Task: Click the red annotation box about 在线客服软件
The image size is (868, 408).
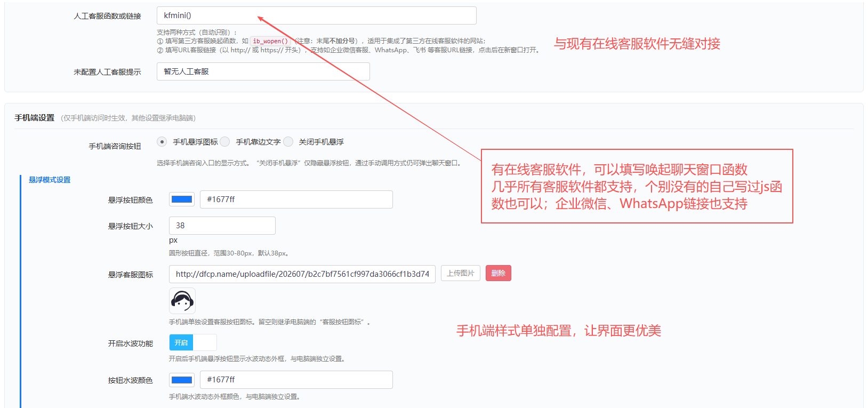Action: [637, 186]
